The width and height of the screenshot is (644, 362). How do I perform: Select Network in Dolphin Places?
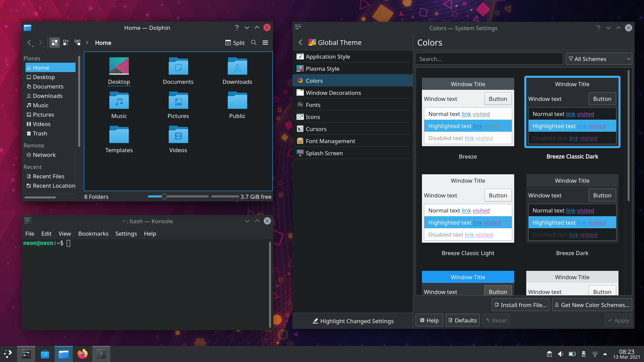[x=50, y=155]
